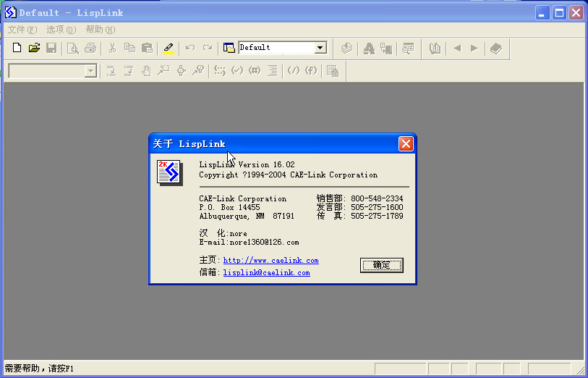Click the 汉 化:nore translator credit
The height and width of the screenshot is (378, 588).
pos(223,233)
